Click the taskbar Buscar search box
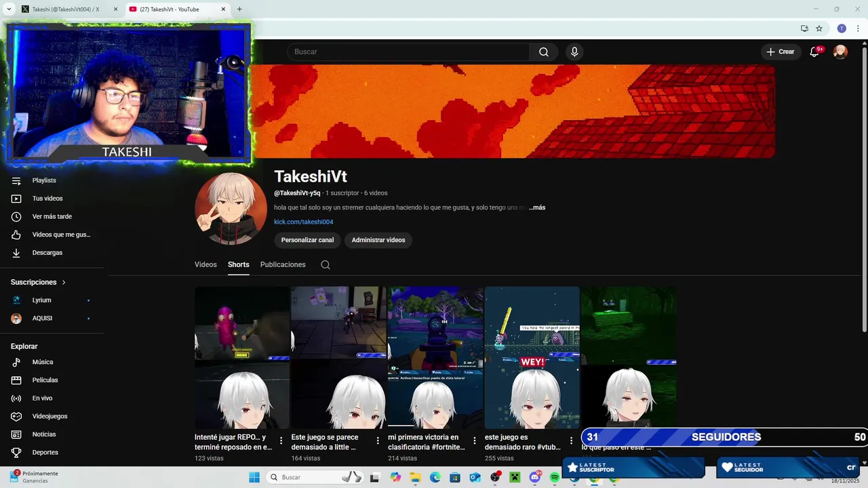 coord(315,478)
